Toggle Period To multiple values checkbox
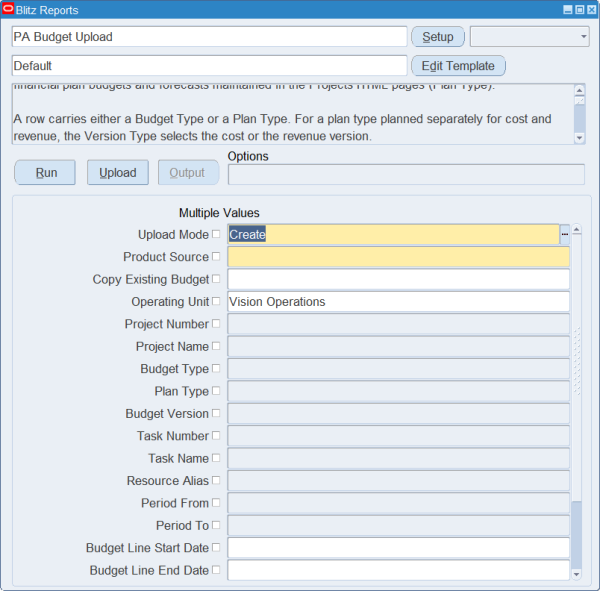The width and height of the screenshot is (600, 591). tap(216, 525)
